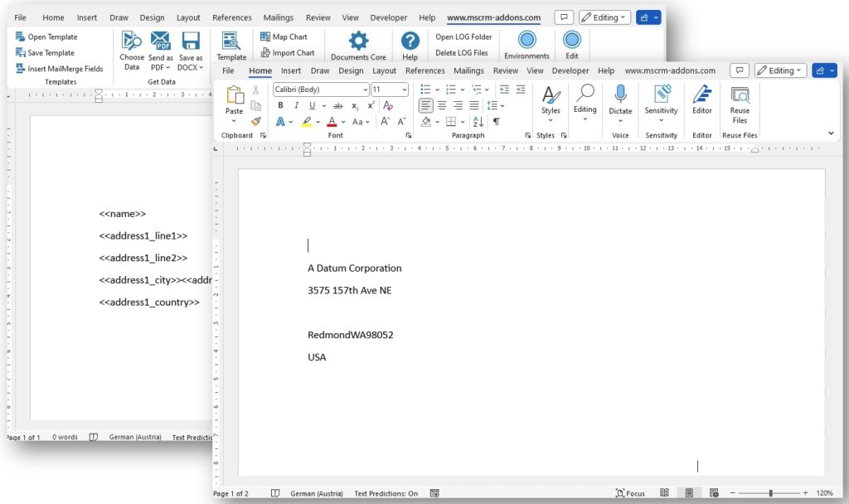
Task: Open the www.mscrm-addons.com tab in front window
Action: coord(670,70)
